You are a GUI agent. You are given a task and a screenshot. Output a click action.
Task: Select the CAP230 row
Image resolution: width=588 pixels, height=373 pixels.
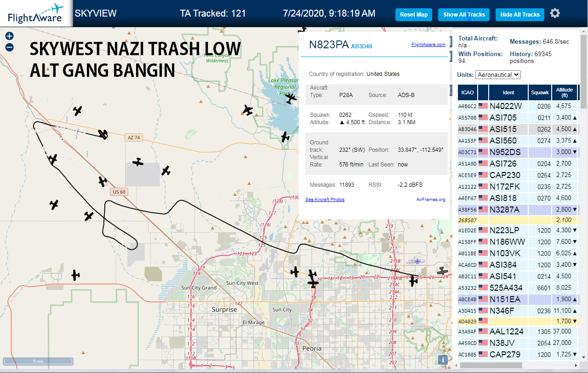(x=518, y=175)
